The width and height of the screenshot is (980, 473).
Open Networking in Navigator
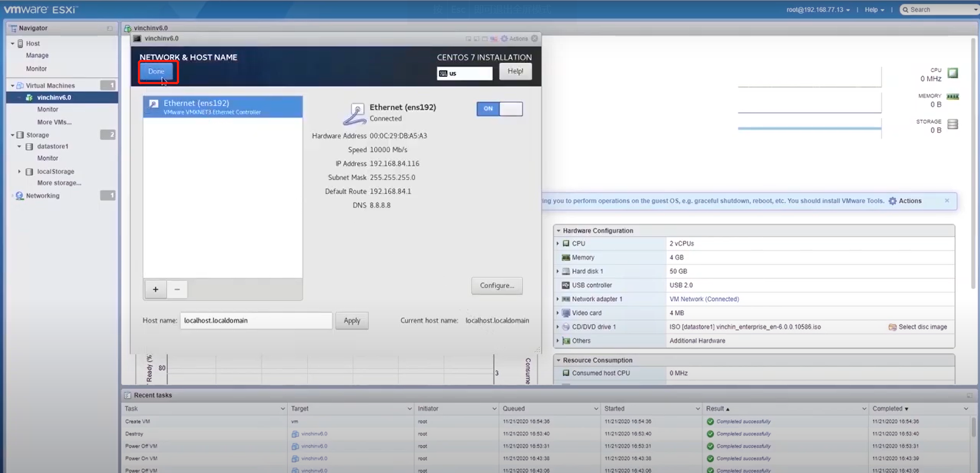pos(43,196)
